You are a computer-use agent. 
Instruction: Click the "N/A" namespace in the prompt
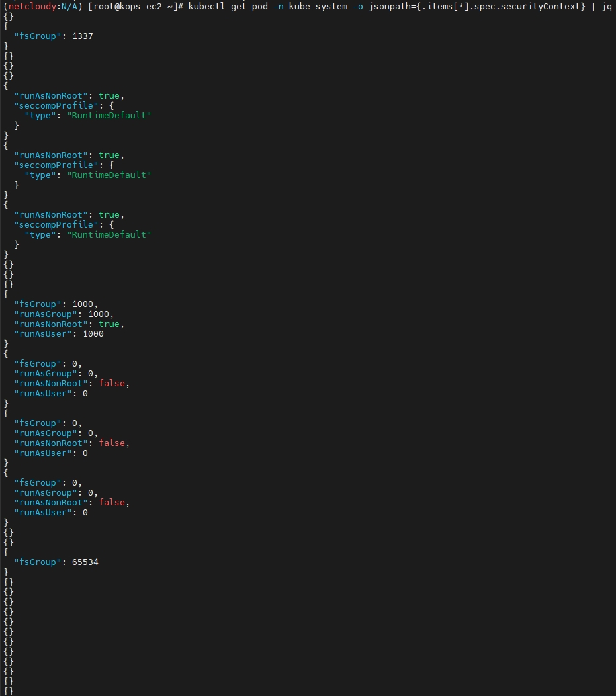click(x=69, y=6)
